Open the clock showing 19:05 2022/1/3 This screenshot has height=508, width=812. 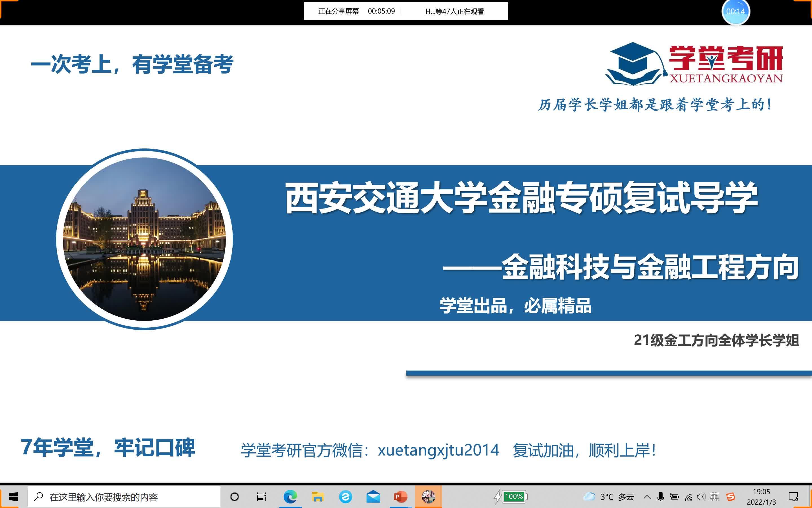point(761,497)
